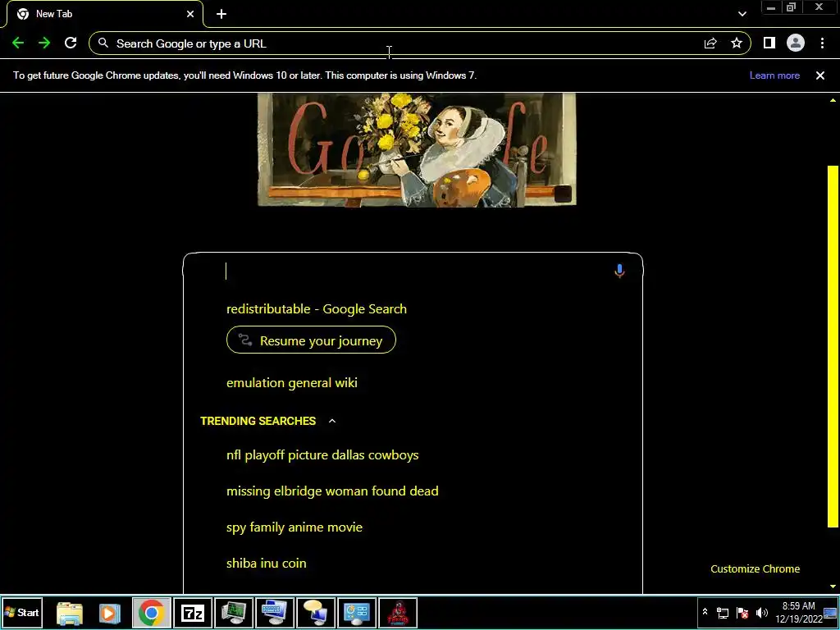The width and height of the screenshot is (840, 630).
Task: Select missing elbridge woman found dead
Action: (x=332, y=491)
